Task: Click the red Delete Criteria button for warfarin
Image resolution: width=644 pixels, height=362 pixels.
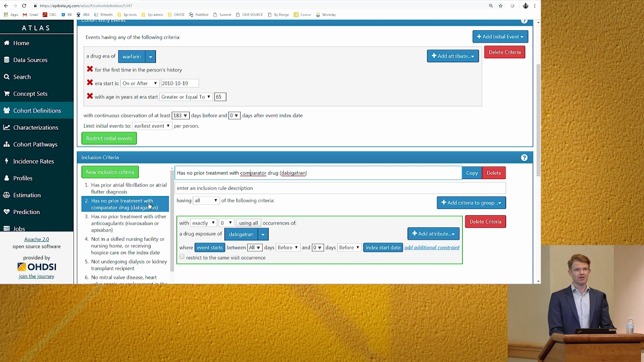Action: click(505, 52)
